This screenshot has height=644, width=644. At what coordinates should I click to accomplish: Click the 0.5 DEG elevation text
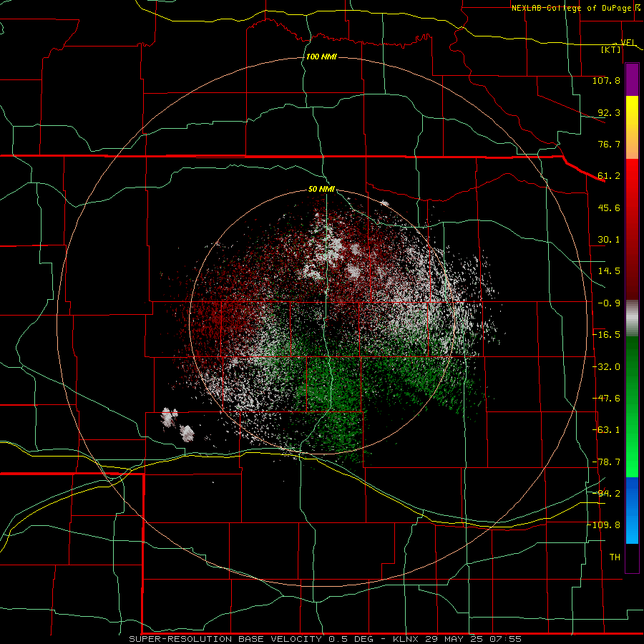(x=351, y=639)
